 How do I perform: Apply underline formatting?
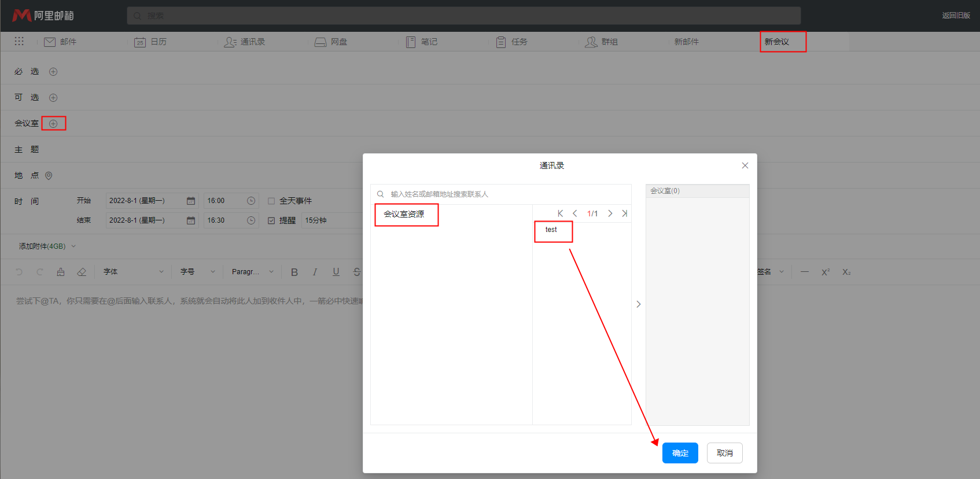336,272
